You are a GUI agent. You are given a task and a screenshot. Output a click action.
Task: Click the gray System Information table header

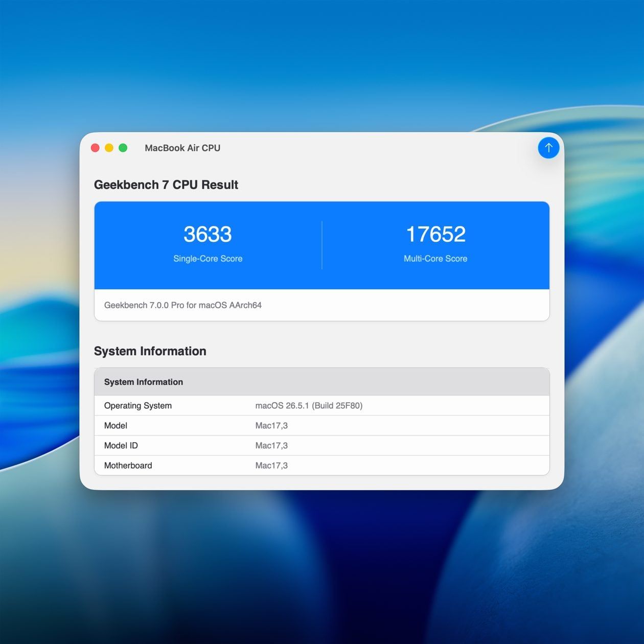click(322, 382)
